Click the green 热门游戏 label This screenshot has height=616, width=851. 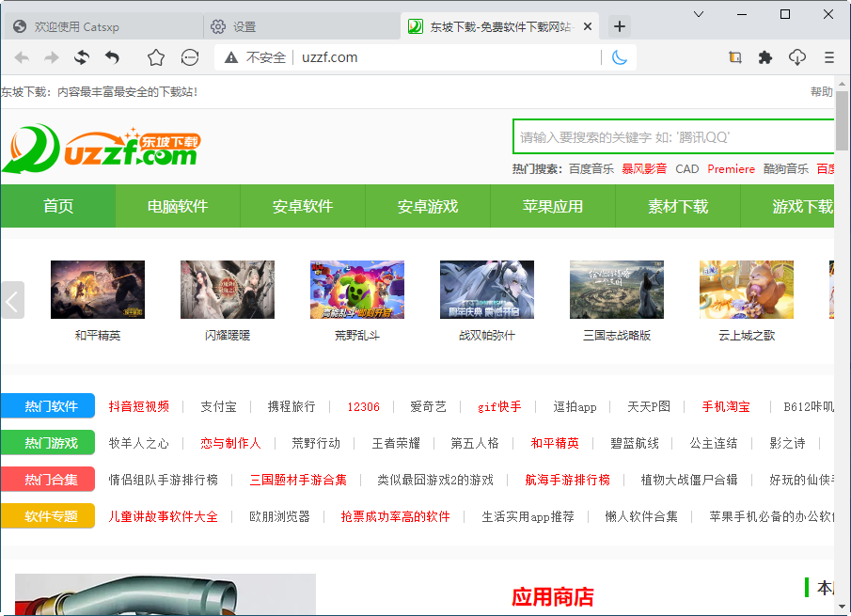[x=48, y=443]
